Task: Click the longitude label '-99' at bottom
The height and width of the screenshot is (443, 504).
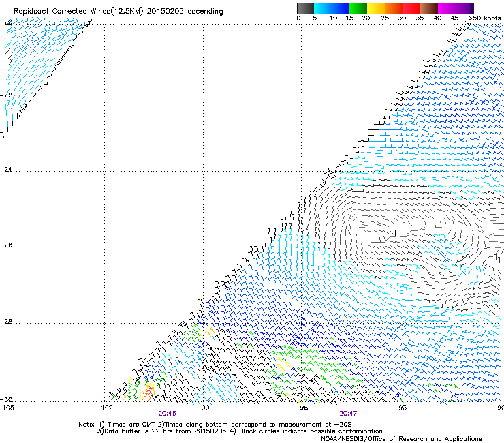Action: (x=203, y=408)
